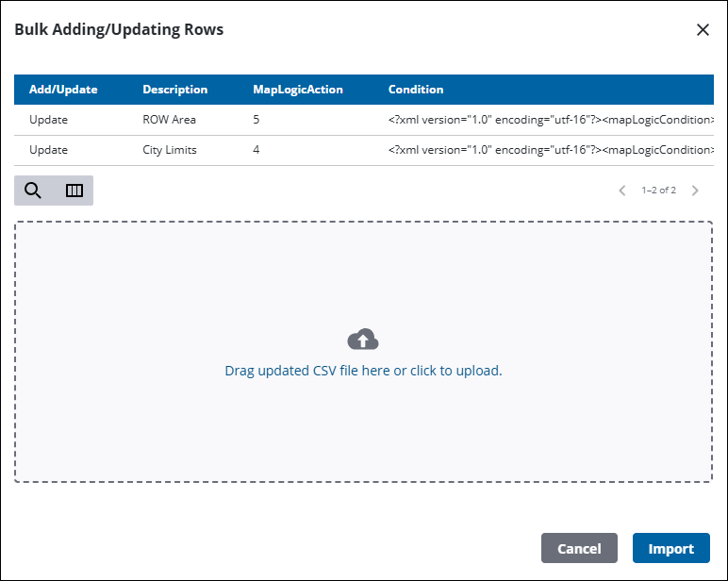Click the MapLogicAction column header
The width and height of the screenshot is (728, 581).
pos(298,90)
